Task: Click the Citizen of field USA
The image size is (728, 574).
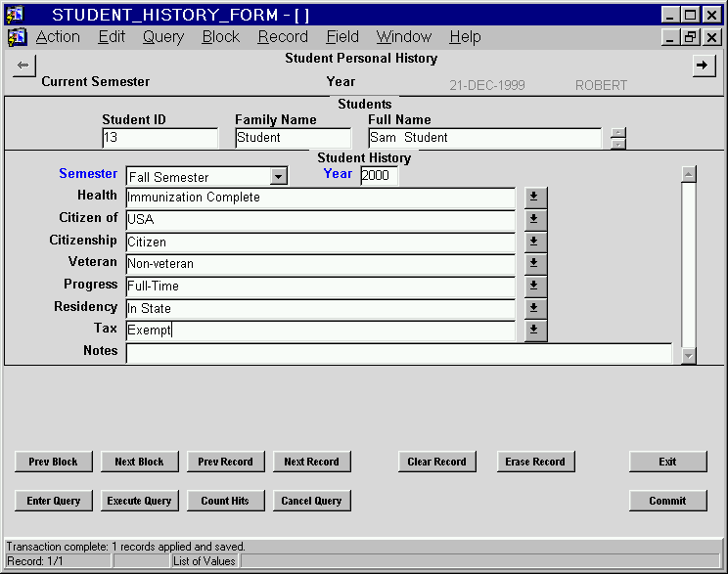Action: [320, 220]
